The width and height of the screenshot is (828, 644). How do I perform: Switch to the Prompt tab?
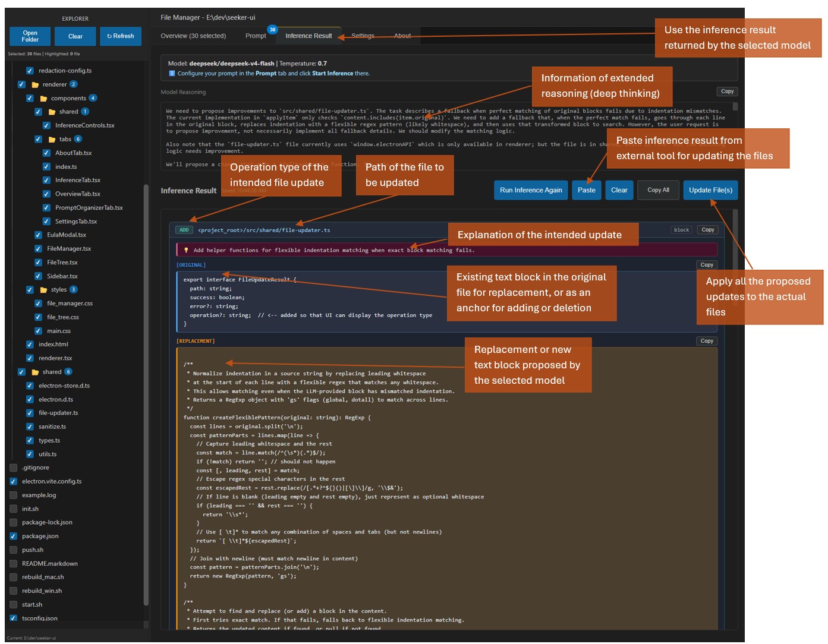click(x=256, y=36)
